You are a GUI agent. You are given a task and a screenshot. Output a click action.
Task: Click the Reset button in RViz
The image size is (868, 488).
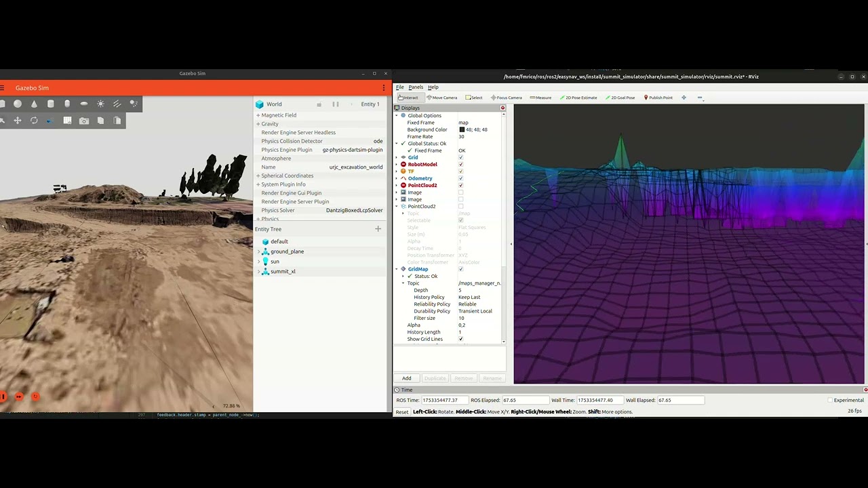(x=402, y=411)
